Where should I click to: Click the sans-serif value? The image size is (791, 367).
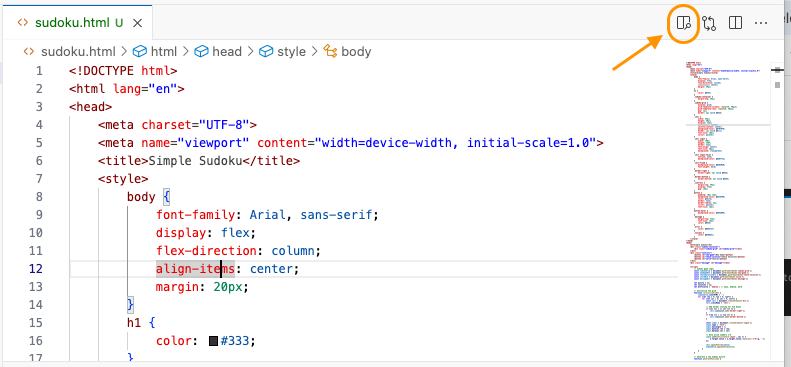[337, 215]
